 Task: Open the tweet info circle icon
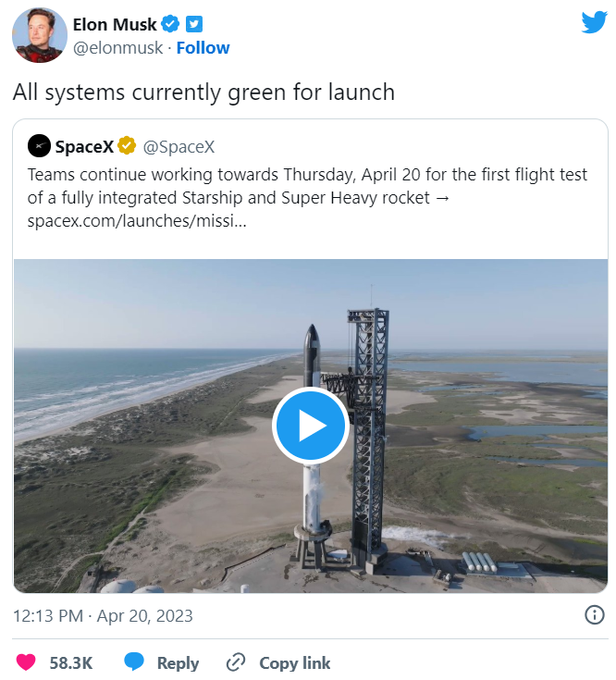tap(595, 615)
